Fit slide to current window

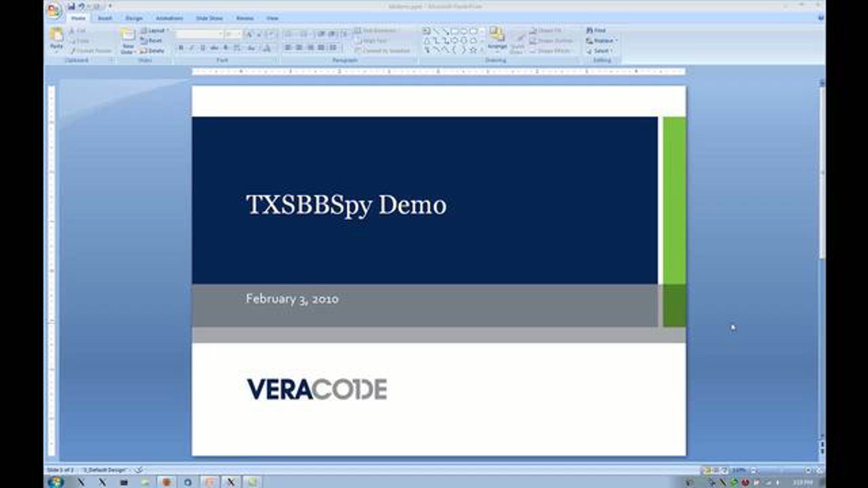point(820,470)
